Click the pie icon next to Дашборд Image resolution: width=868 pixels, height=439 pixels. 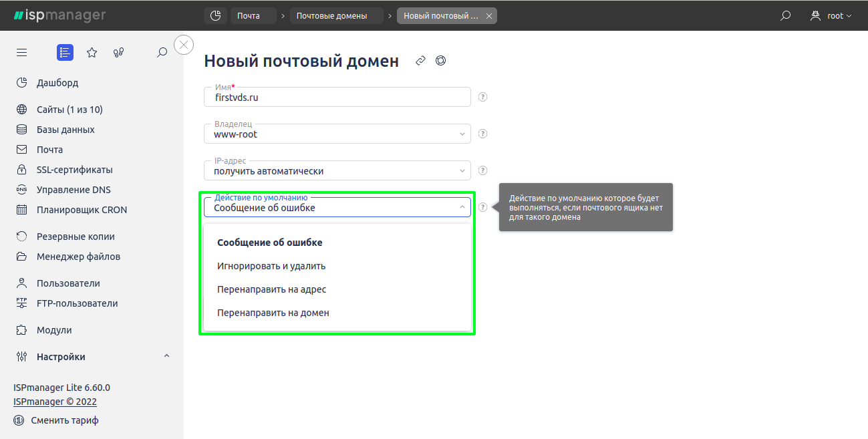[x=21, y=83]
